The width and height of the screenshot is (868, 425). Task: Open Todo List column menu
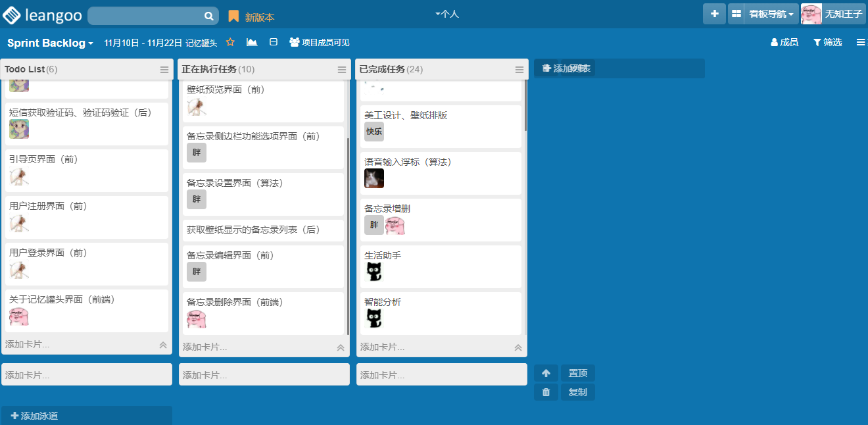tap(164, 70)
